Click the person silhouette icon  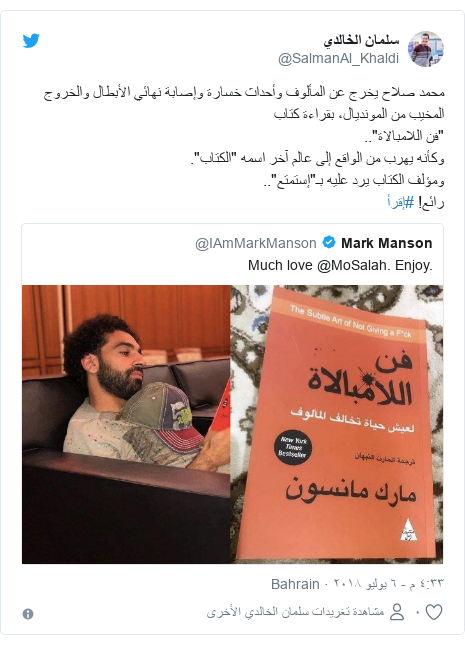pos(397,612)
